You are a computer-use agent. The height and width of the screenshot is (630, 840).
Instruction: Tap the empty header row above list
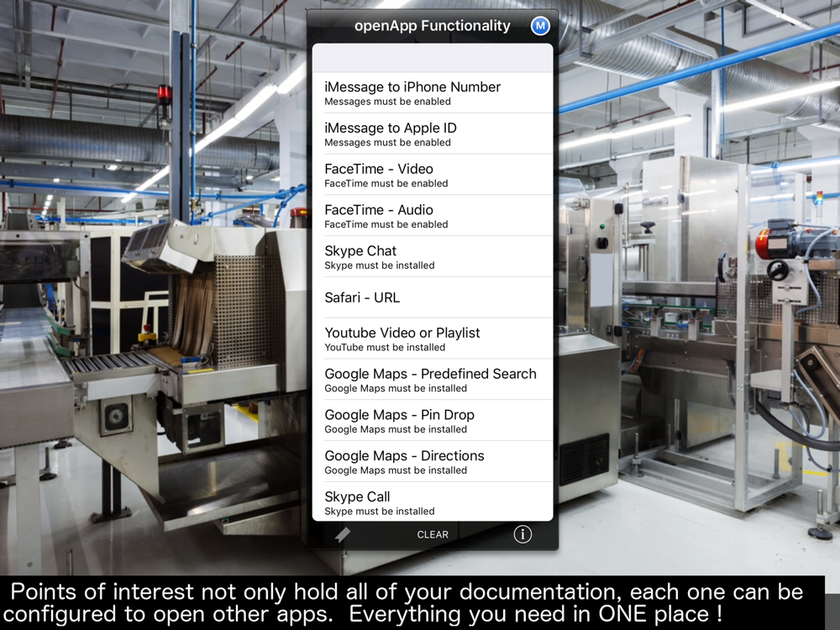433,58
